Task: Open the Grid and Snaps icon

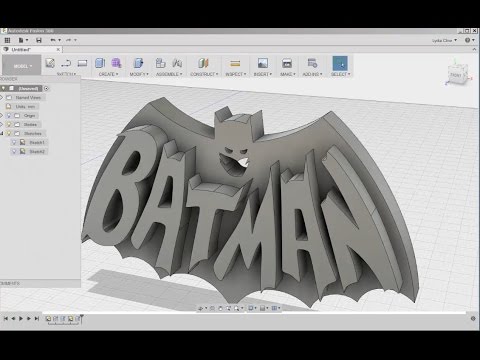Action: coord(263,308)
